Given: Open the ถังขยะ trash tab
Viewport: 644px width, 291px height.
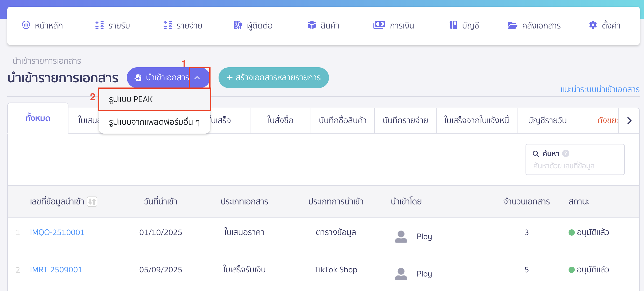Looking at the screenshot, I should [x=608, y=121].
